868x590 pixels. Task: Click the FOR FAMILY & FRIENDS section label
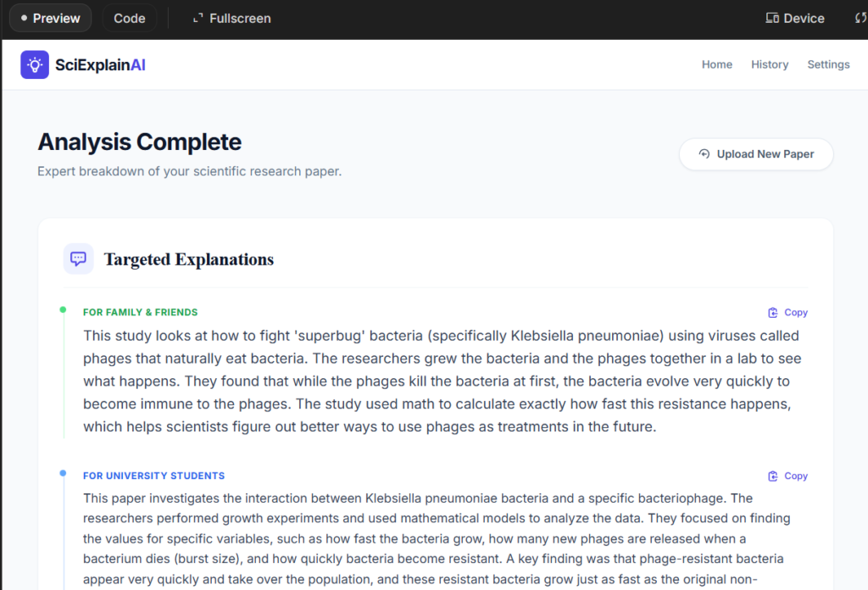coord(140,313)
